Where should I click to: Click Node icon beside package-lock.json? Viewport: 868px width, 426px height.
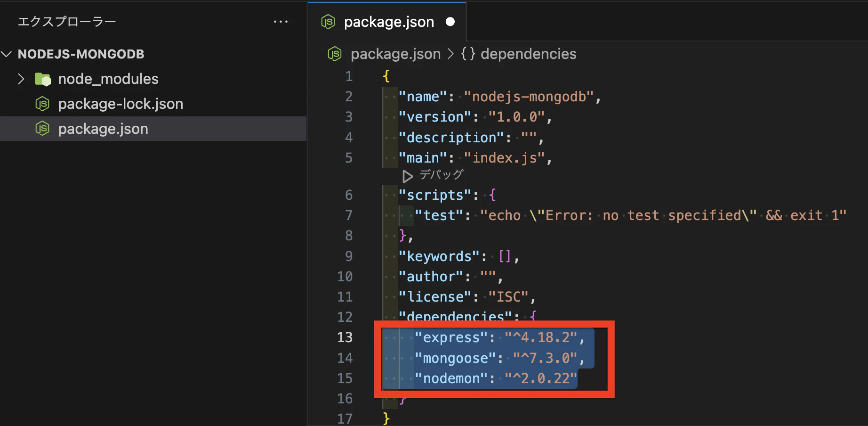[x=42, y=104]
